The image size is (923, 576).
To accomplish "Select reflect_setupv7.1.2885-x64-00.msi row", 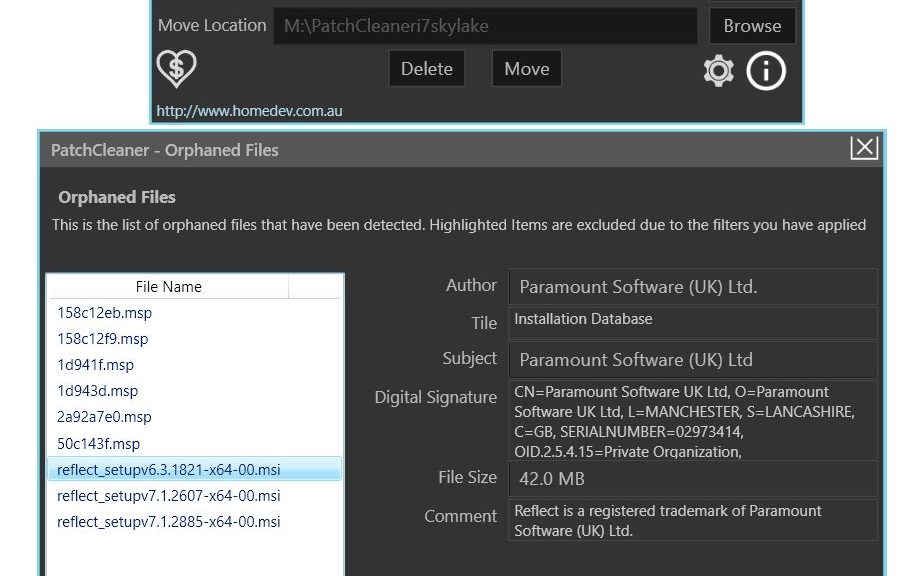I will click(194, 521).
